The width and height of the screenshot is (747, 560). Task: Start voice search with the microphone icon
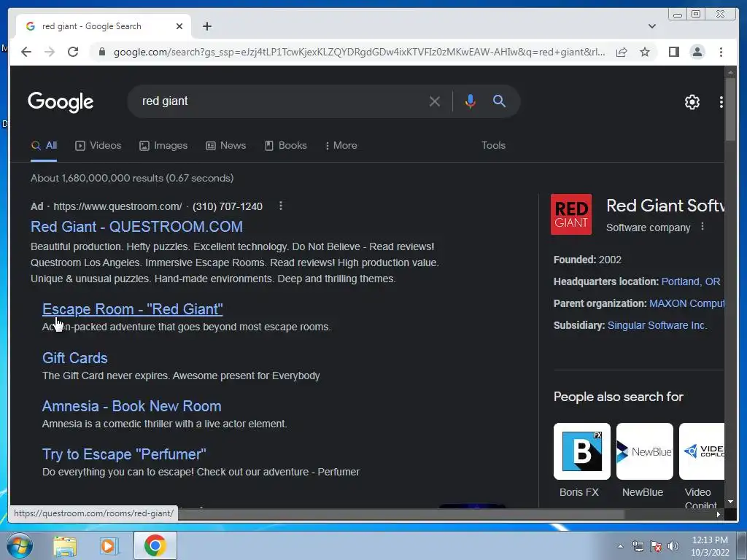[471, 101]
